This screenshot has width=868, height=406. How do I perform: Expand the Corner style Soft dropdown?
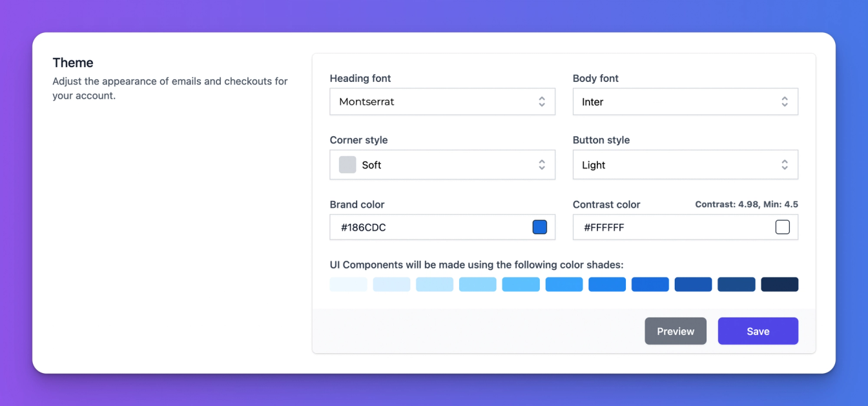coord(442,165)
